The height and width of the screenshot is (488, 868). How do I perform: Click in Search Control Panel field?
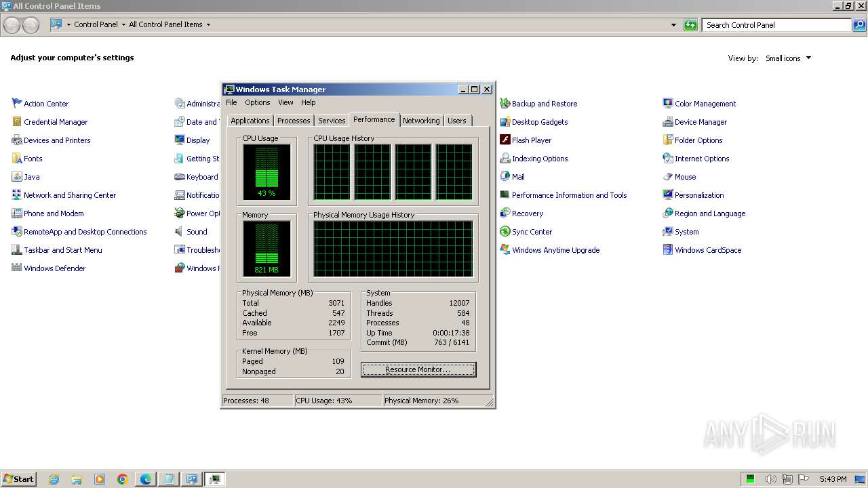pyautogui.click(x=776, y=25)
